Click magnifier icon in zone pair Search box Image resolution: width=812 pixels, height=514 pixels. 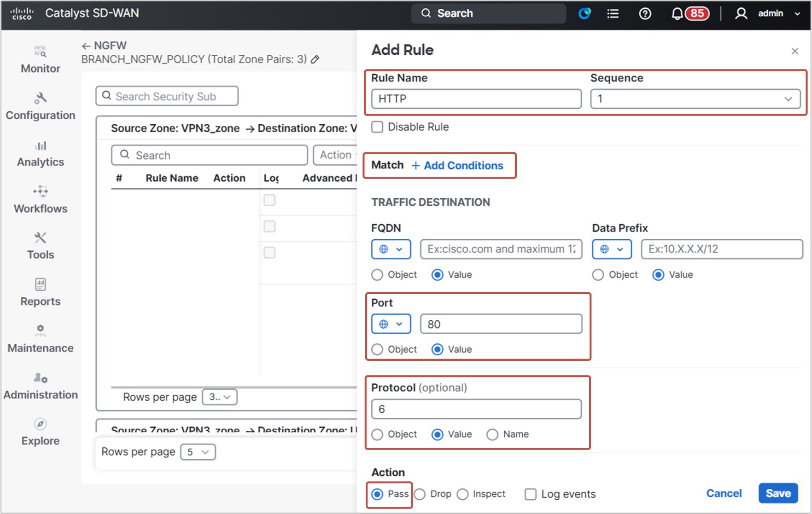(125, 154)
